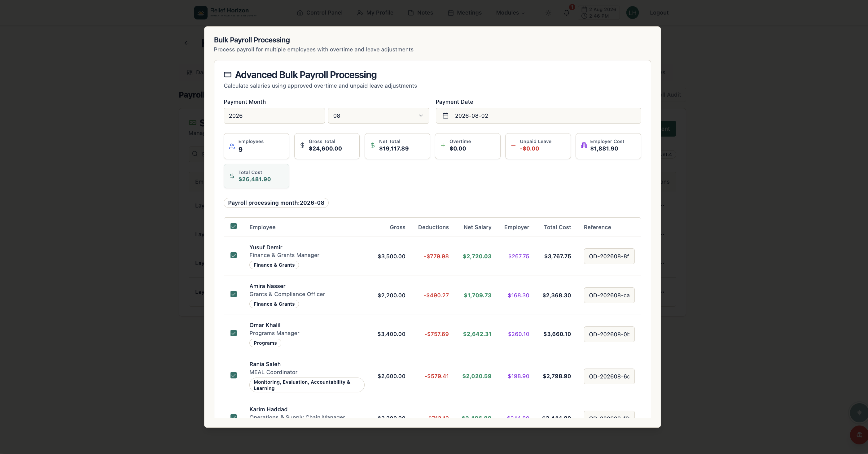Click the LH user avatar

tap(633, 12)
